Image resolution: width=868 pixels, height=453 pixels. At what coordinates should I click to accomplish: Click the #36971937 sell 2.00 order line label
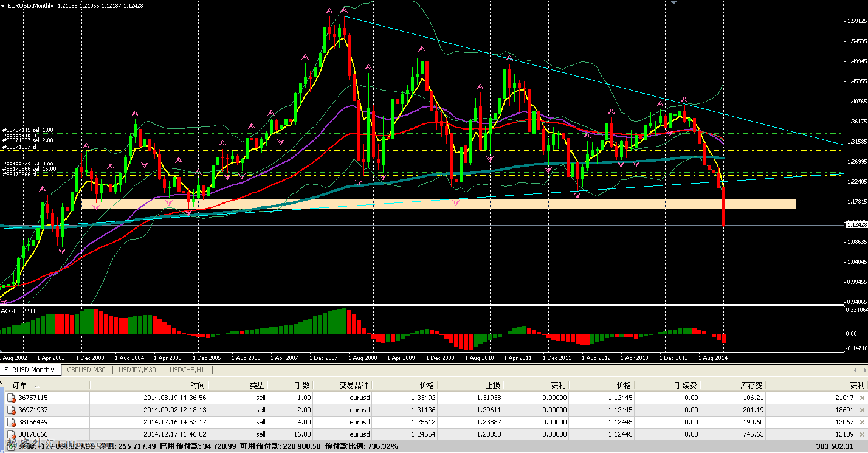pos(28,140)
